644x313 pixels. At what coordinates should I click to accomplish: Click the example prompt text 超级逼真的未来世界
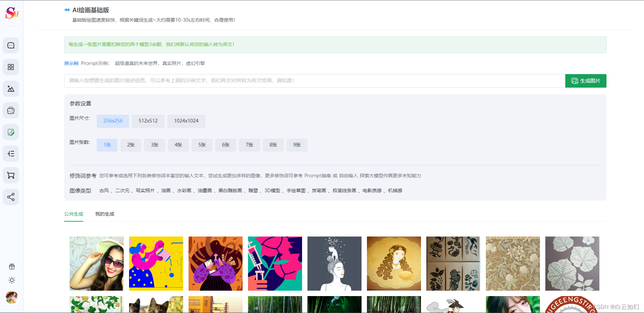point(136,63)
